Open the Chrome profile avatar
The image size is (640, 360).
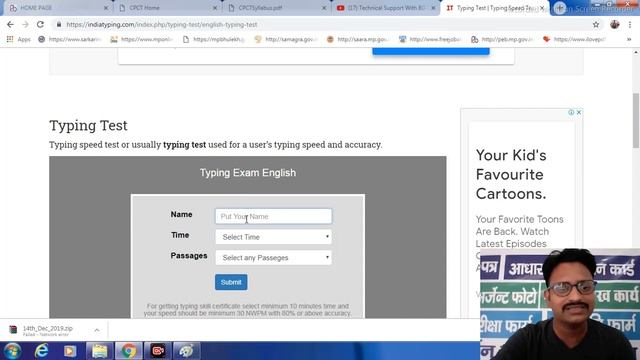tap(615, 24)
